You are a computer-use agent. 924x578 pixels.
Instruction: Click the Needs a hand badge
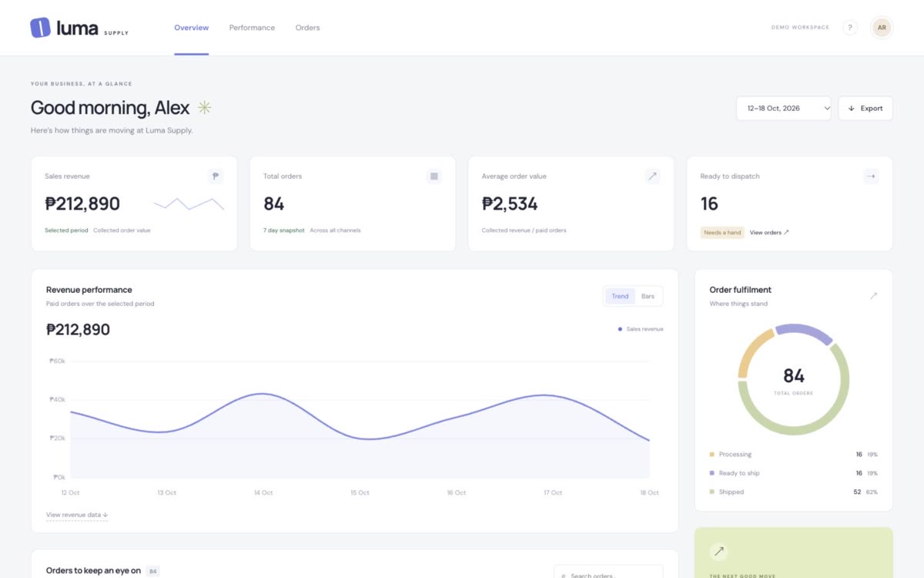722,233
